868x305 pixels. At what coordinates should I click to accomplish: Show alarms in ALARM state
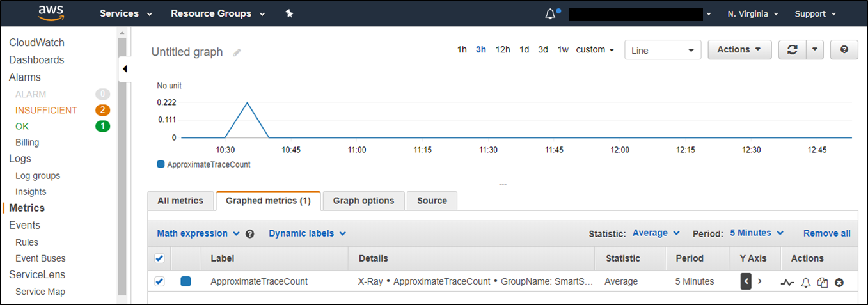[31, 94]
